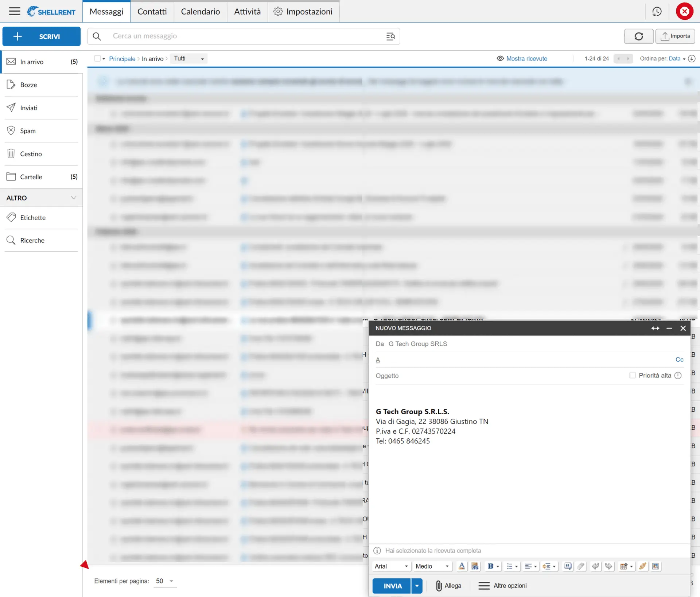Image resolution: width=700 pixels, height=597 pixels.
Task: Click the Shellrent logo
Action: pos(51,11)
